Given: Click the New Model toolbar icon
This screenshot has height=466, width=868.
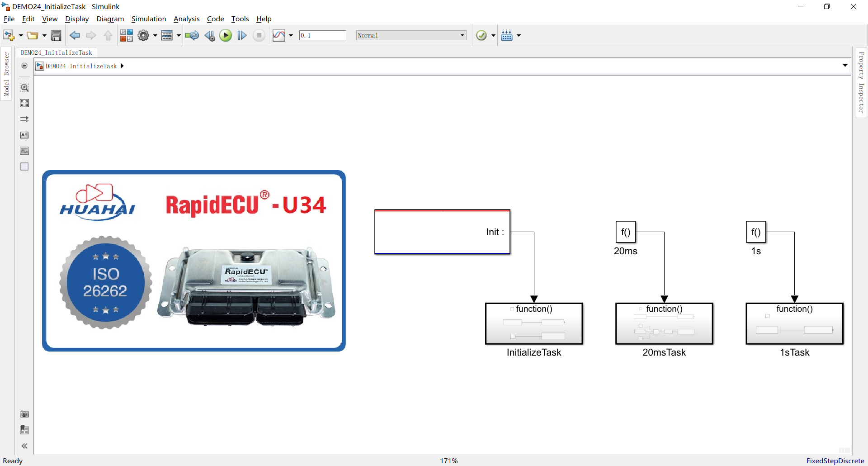Looking at the screenshot, I should click(9, 35).
